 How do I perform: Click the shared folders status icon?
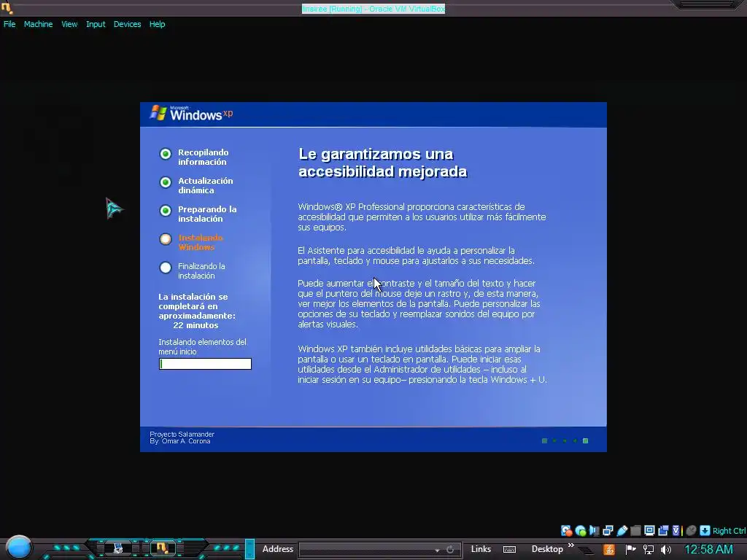pos(635,531)
